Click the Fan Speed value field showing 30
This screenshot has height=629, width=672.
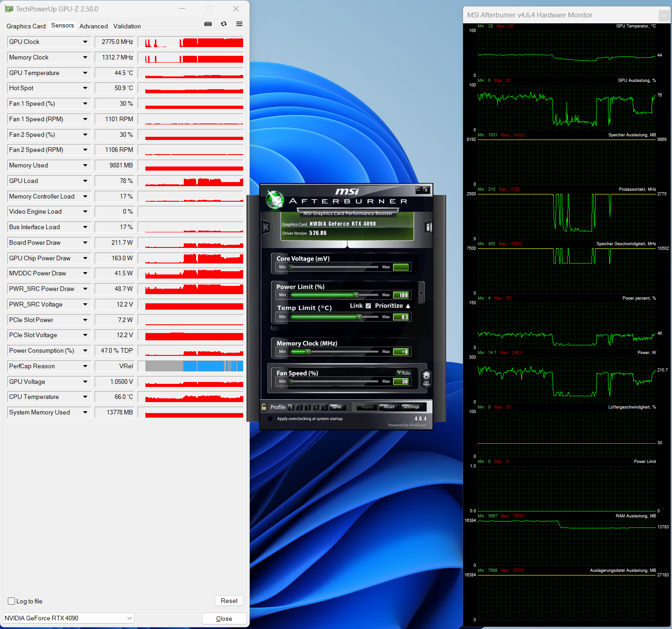click(402, 382)
